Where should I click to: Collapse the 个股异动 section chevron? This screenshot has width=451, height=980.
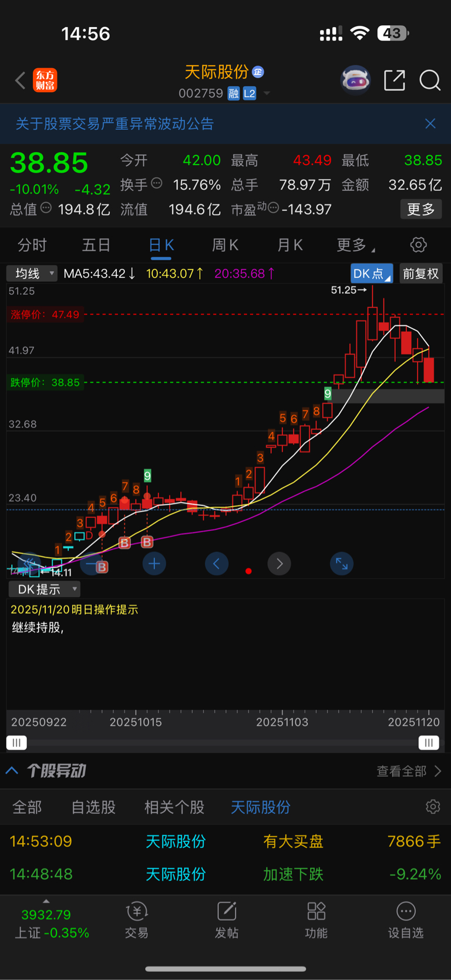coord(12,771)
